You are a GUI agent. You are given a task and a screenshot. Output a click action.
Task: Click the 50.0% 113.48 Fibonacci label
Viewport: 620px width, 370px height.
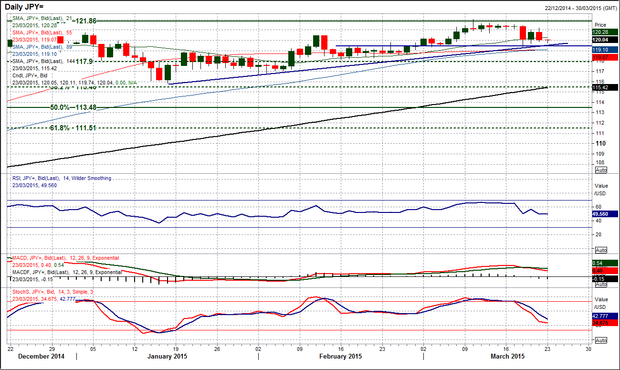[73, 108]
